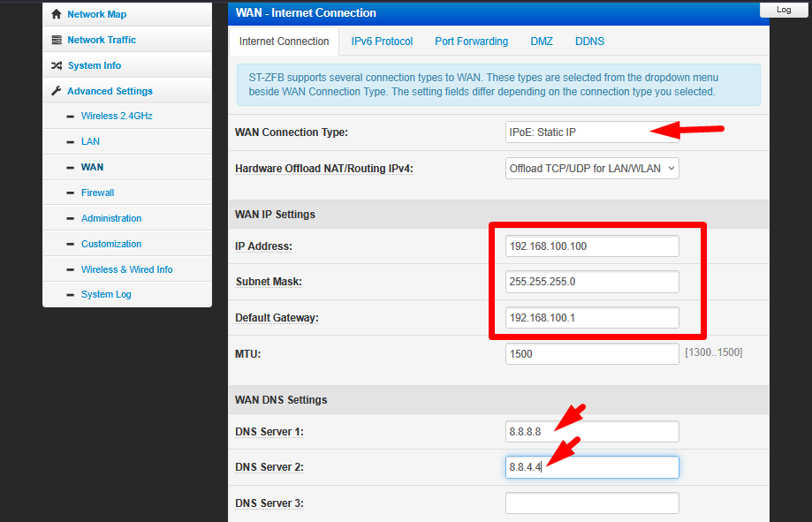
Task: Open the Administration page
Action: (110, 218)
